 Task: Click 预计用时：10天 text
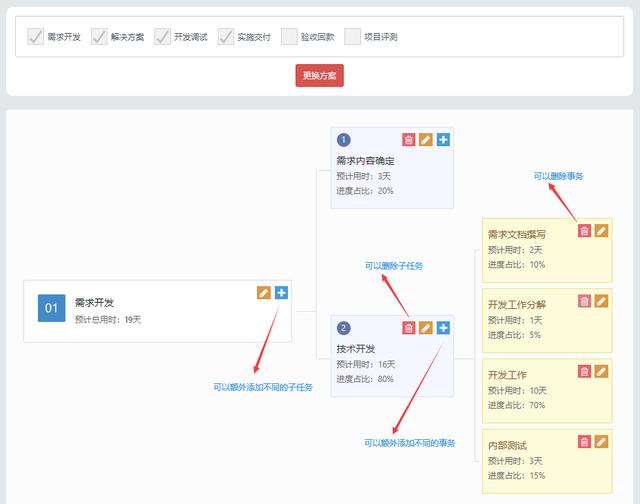tap(517, 391)
